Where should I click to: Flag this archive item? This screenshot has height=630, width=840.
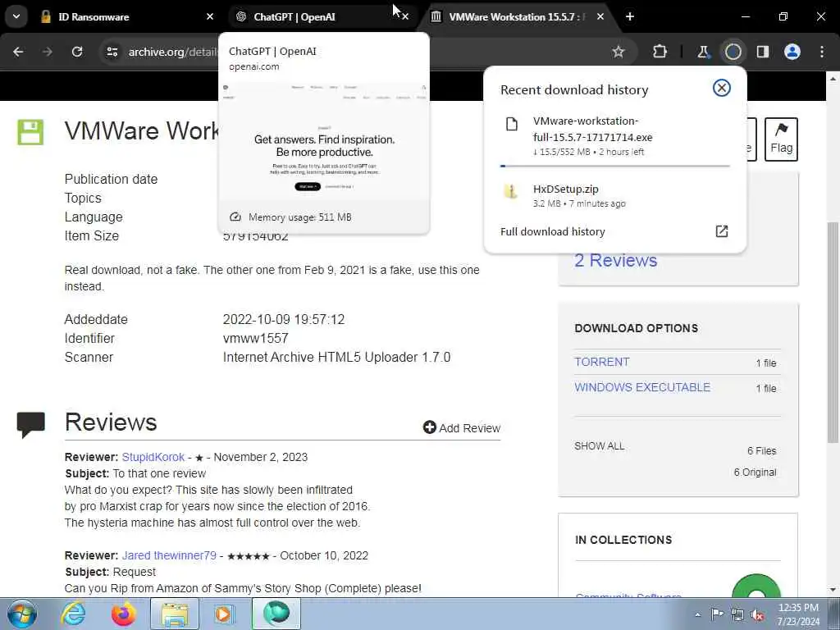(x=781, y=139)
